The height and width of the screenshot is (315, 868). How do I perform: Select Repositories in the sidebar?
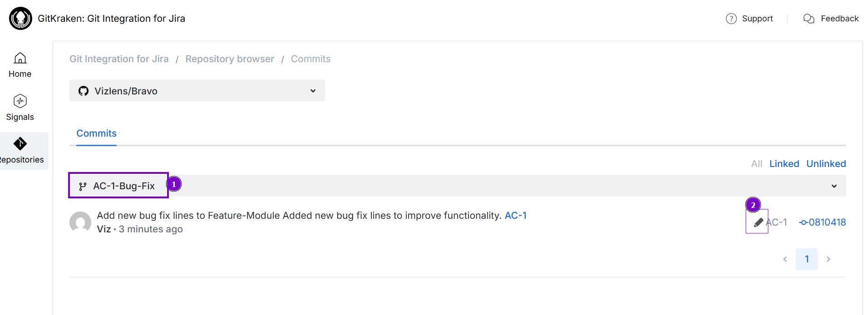pos(20,151)
